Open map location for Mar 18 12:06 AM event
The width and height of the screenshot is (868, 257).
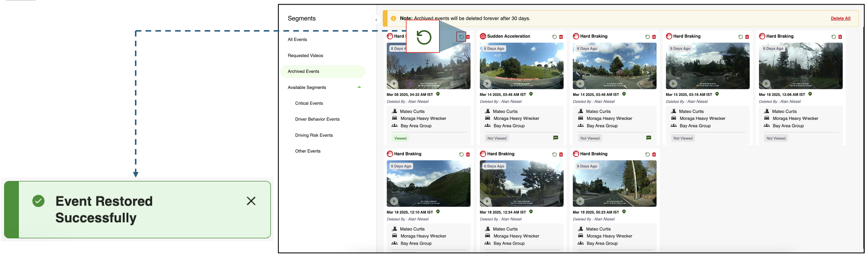coord(810,94)
